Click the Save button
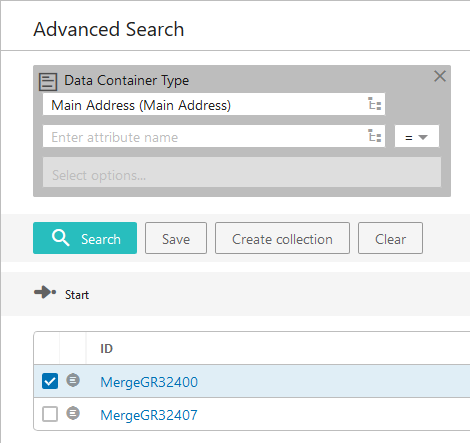 tap(176, 238)
